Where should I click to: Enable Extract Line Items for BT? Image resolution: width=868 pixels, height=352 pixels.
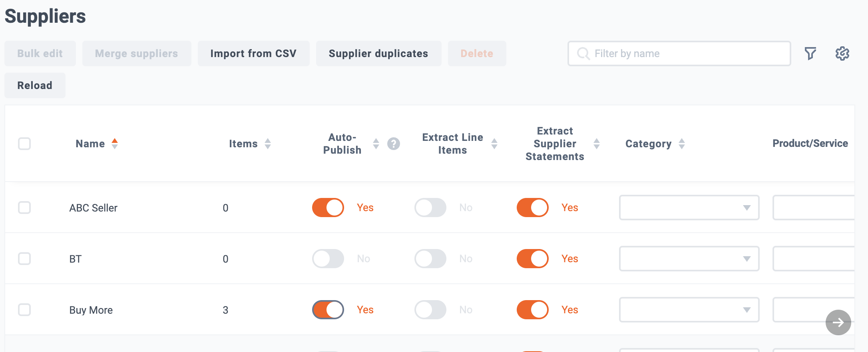[430, 259]
